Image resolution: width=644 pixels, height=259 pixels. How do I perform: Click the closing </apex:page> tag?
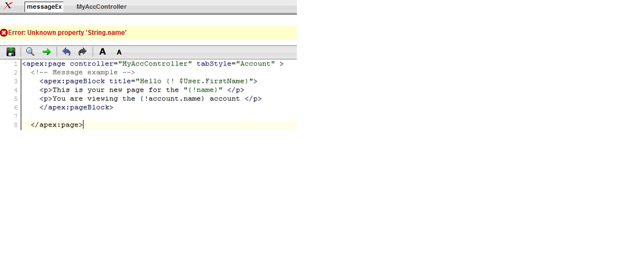[x=57, y=125]
